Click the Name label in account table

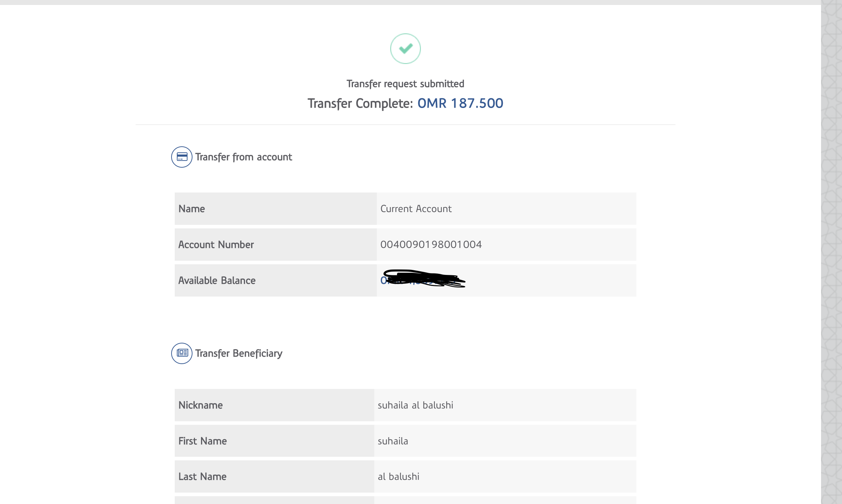coord(192,209)
